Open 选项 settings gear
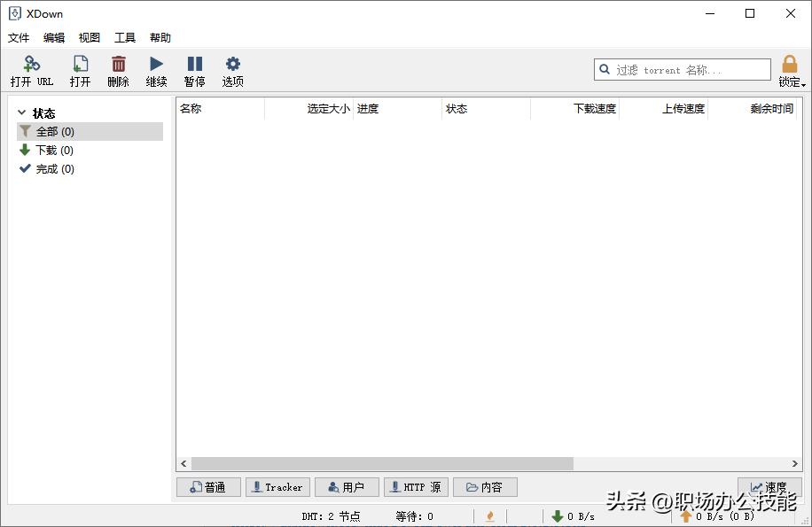The height and width of the screenshot is (527, 812). click(233, 64)
